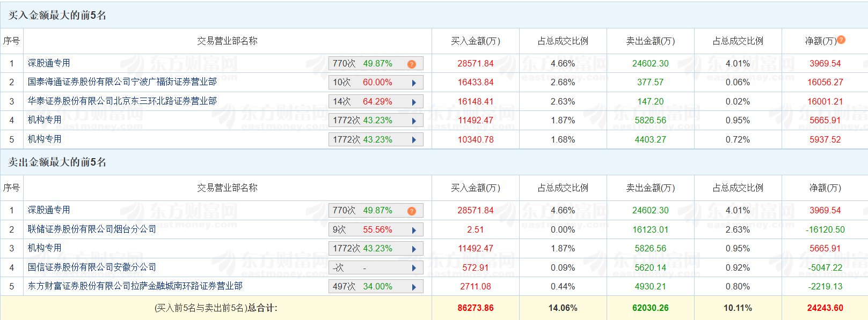
Task: Open 国信证券股份有限公司安徽分公司 link
Action: tap(92, 267)
